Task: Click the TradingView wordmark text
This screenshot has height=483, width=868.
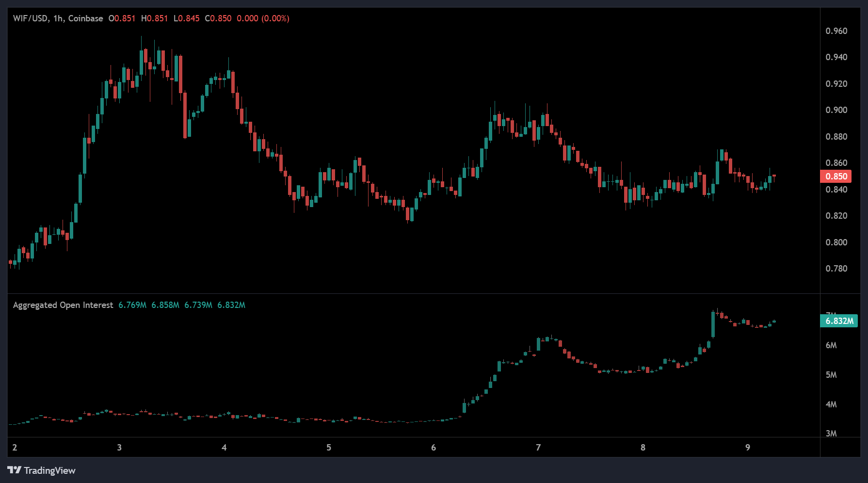Action: 49,470
